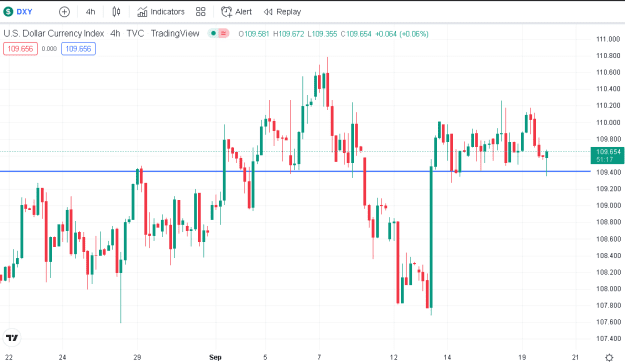Click the blue buy price 109.656 box
Screen dimensions: 625x363
78,49
